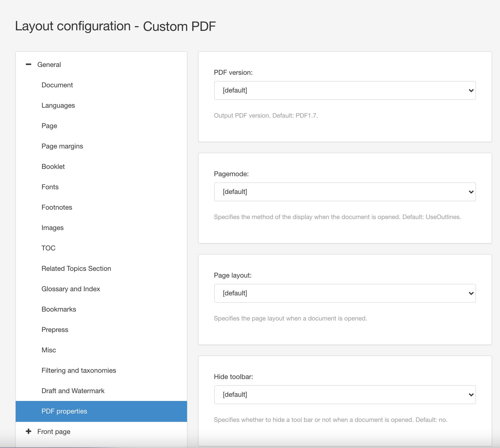Open the Draft and Watermark settings
This screenshot has height=448, width=500.
(x=73, y=390)
